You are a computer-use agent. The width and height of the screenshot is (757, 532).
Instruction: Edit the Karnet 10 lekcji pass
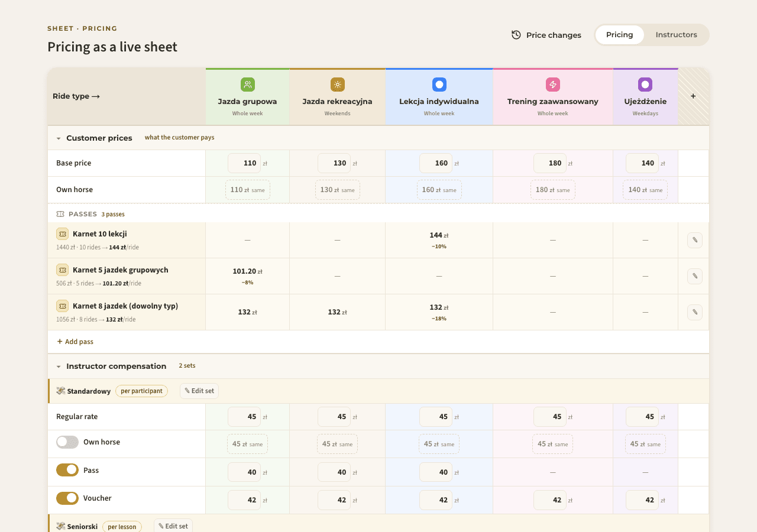point(695,240)
